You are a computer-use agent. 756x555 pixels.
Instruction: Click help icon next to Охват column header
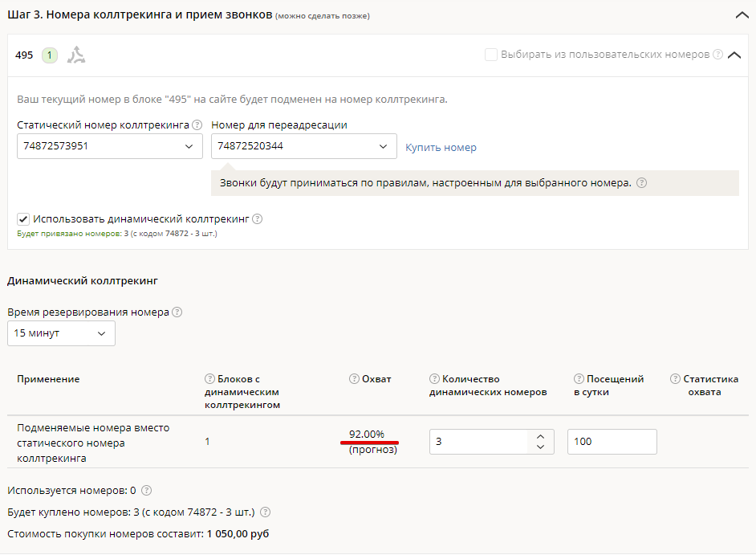point(354,379)
